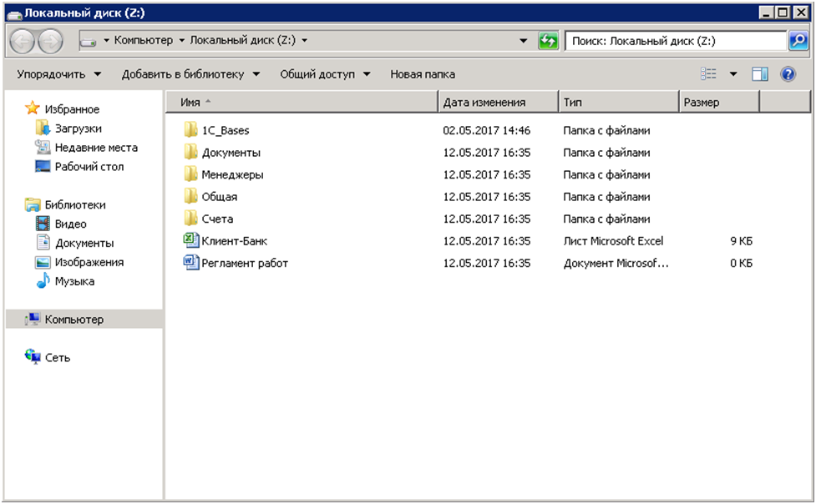816x504 pixels.
Task: Select the Клиент-Банк file name
Action: (234, 241)
